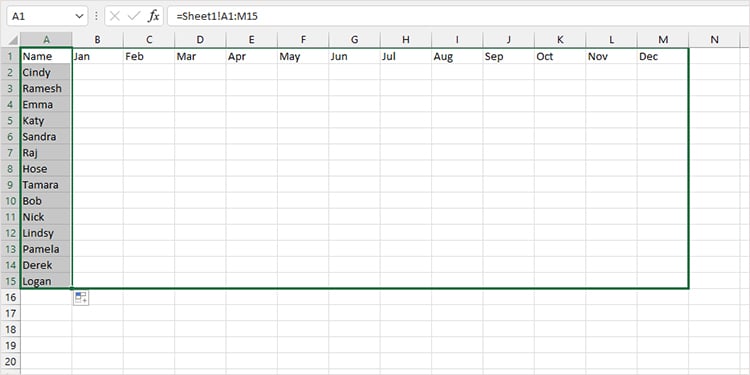The height and width of the screenshot is (375, 750).
Task: Select column J header
Action: pyautogui.click(x=509, y=40)
